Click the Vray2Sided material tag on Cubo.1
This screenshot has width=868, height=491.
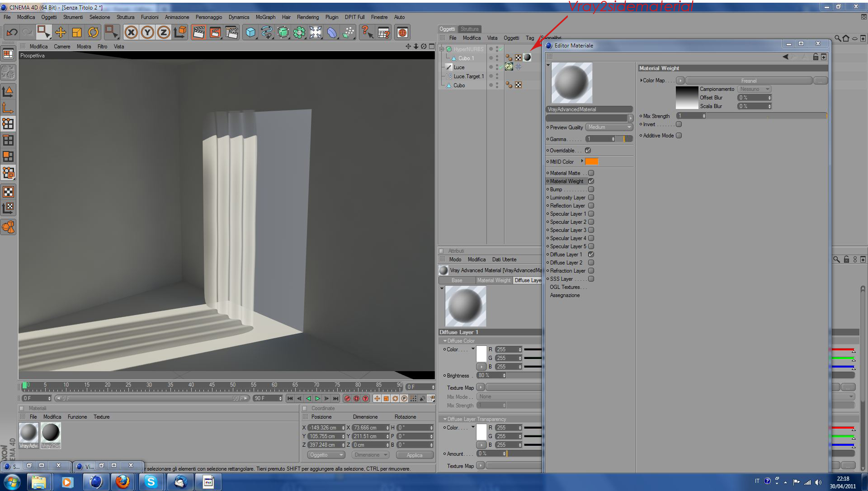click(x=527, y=57)
